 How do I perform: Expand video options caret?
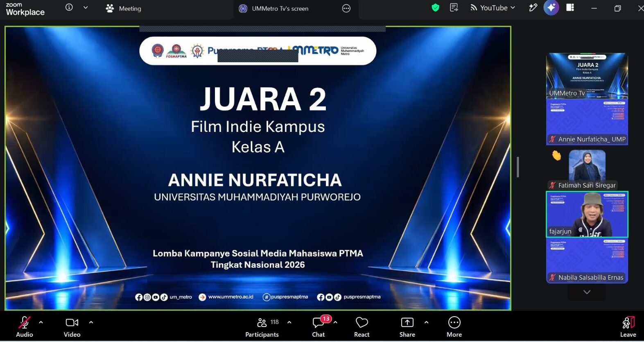point(91,322)
